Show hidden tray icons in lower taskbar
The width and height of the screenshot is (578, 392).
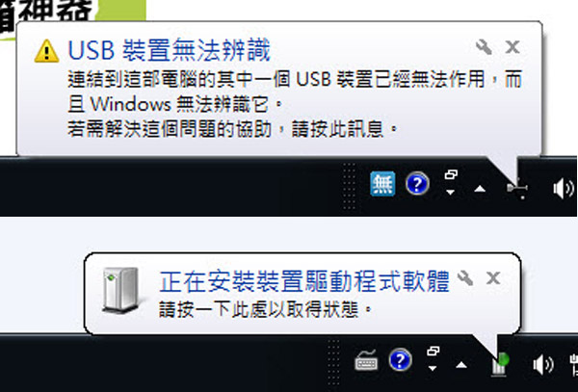coord(461,365)
